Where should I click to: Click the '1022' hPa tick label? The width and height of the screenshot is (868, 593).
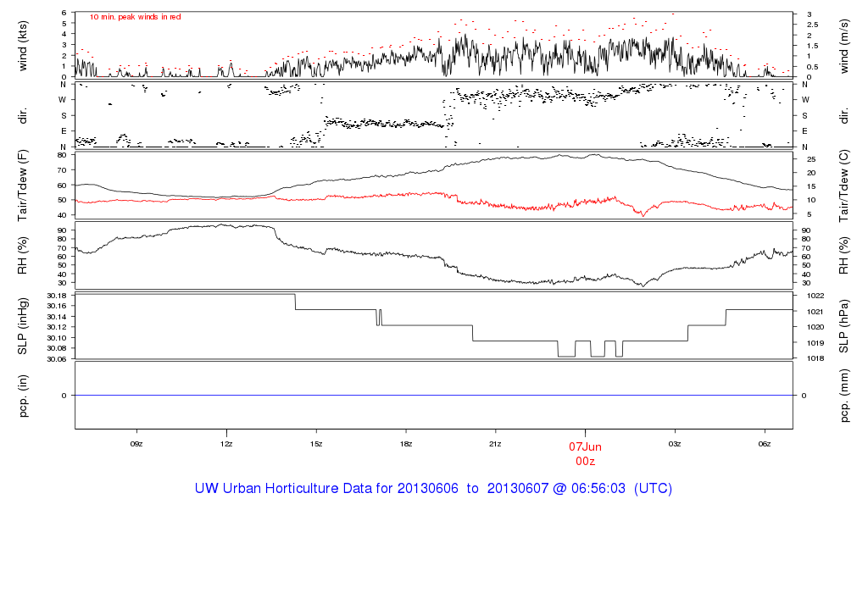[815, 296]
